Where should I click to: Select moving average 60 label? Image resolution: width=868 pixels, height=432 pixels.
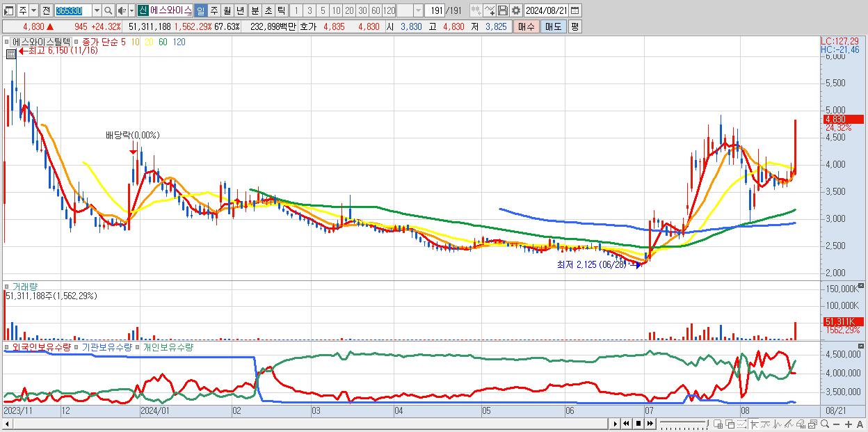point(163,42)
